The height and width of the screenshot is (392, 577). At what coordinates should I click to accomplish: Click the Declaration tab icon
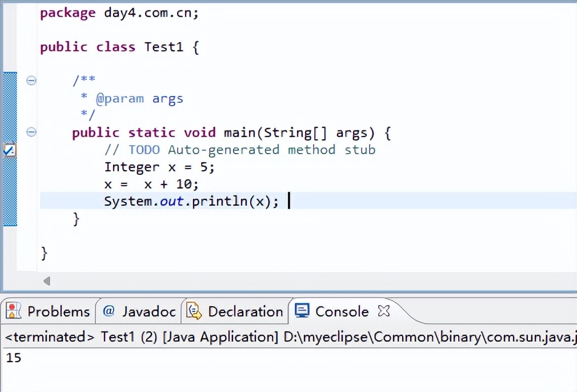[x=194, y=311]
